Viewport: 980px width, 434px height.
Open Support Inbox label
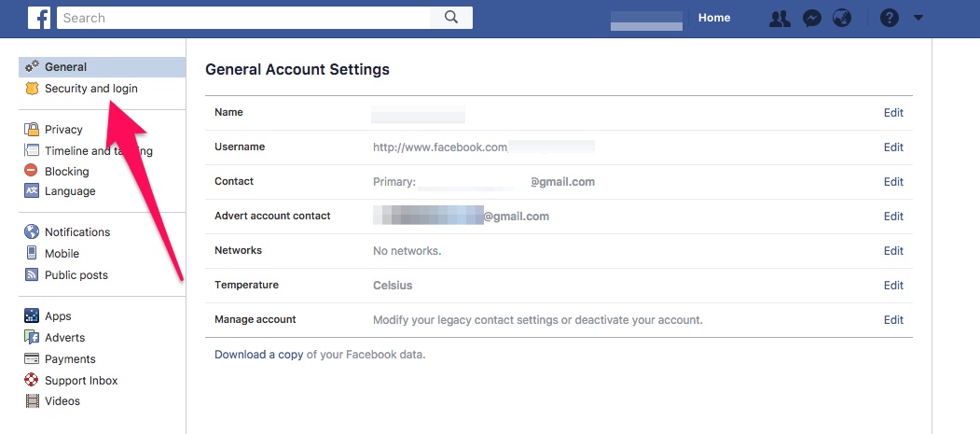point(81,380)
